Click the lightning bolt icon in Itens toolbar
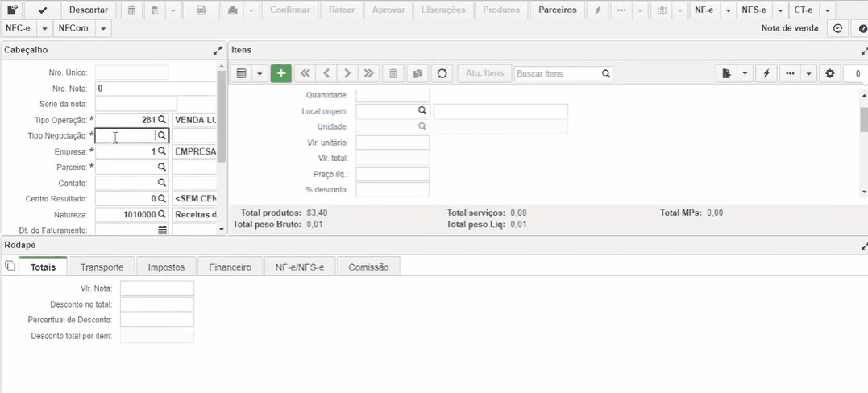The width and height of the screenshot is (868, 393). click(766, 73)
